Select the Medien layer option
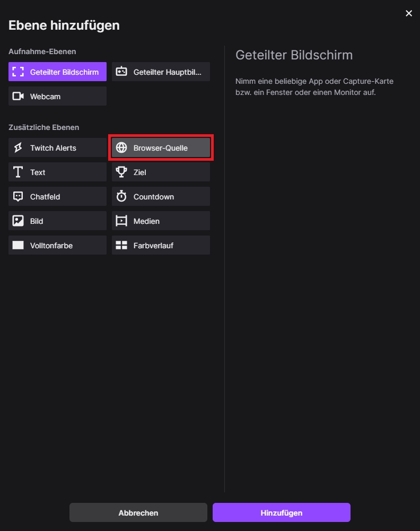Image resolution: width=420 pixels, height=531 pixels. [161, 221]
